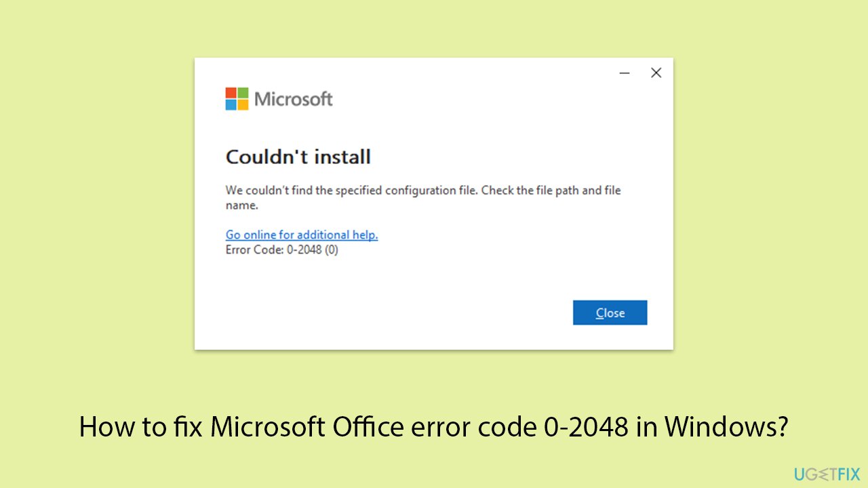Dismiss the dialog via the X icon
The height and width of the screenshot is (488, 868).
[x=656, y=73]
